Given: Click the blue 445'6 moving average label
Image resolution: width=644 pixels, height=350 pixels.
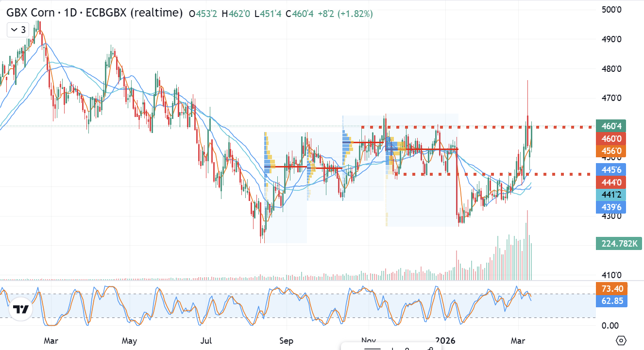Looking at the screenshot, I should 612,169.
